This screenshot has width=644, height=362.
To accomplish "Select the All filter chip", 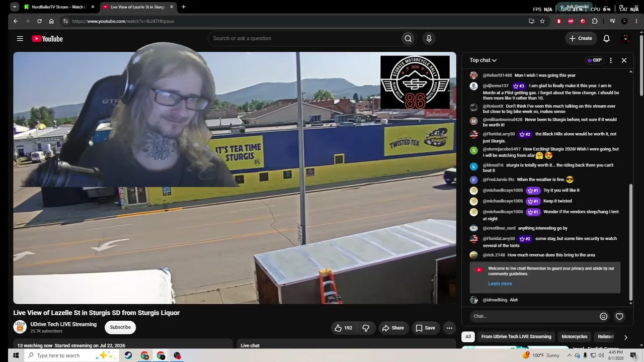I will point(468,337).
